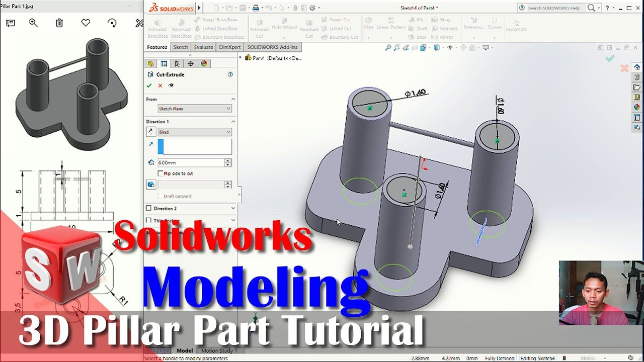Select the Swept Cut tool
This screenshot has height=362, width=644.
pos(336,20)
